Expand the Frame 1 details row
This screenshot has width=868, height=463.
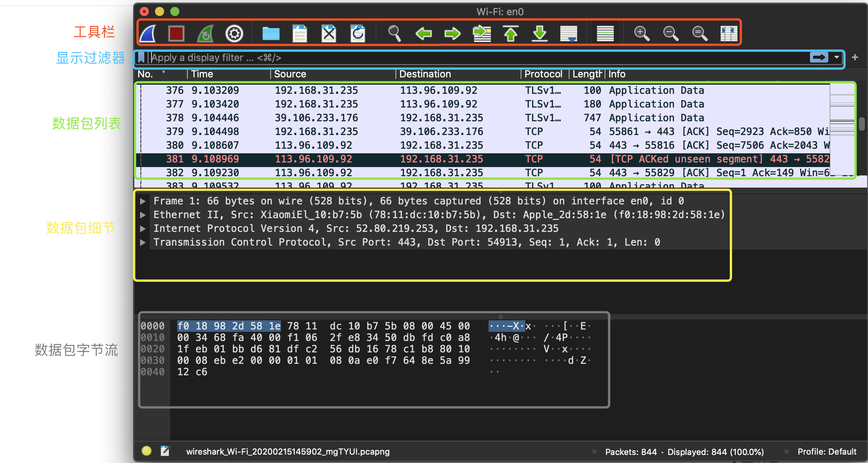[143, 201]
